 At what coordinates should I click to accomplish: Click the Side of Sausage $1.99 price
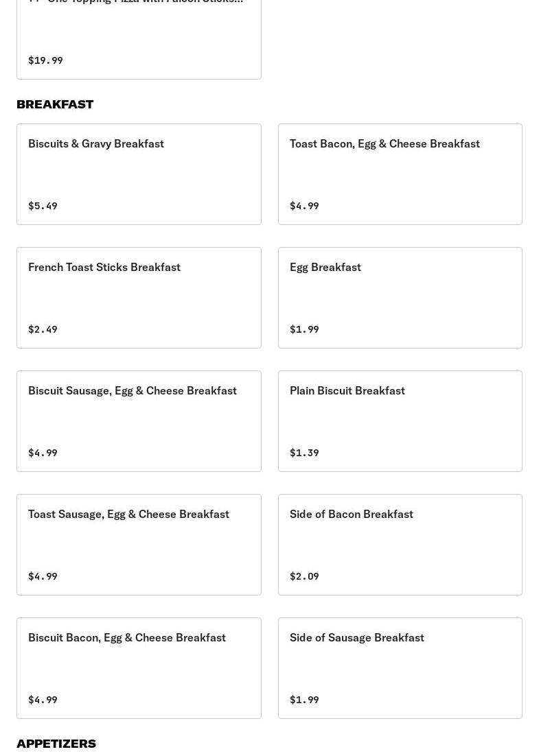tap(304, 700)
